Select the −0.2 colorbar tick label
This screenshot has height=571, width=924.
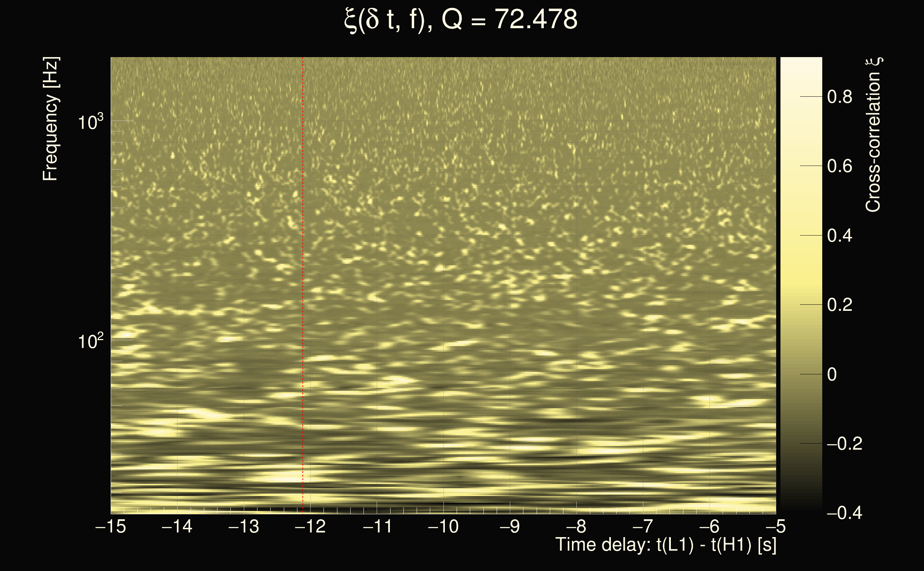[844, 444]
